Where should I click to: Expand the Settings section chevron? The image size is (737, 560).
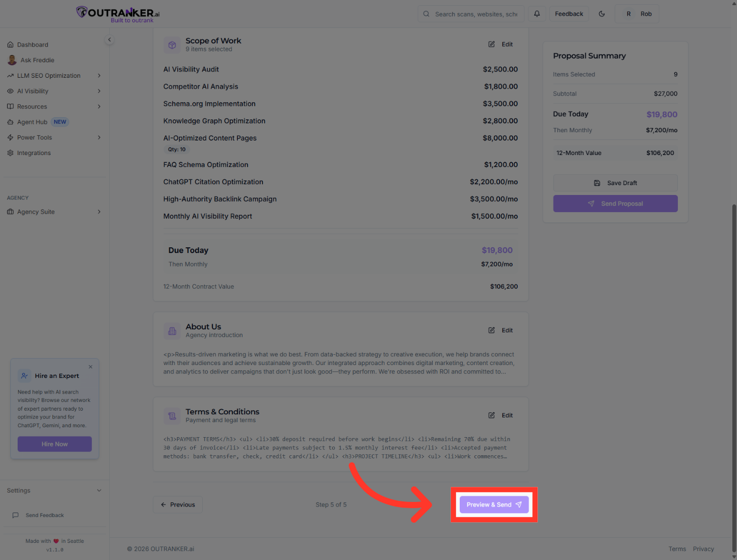(x=99, y=491)
